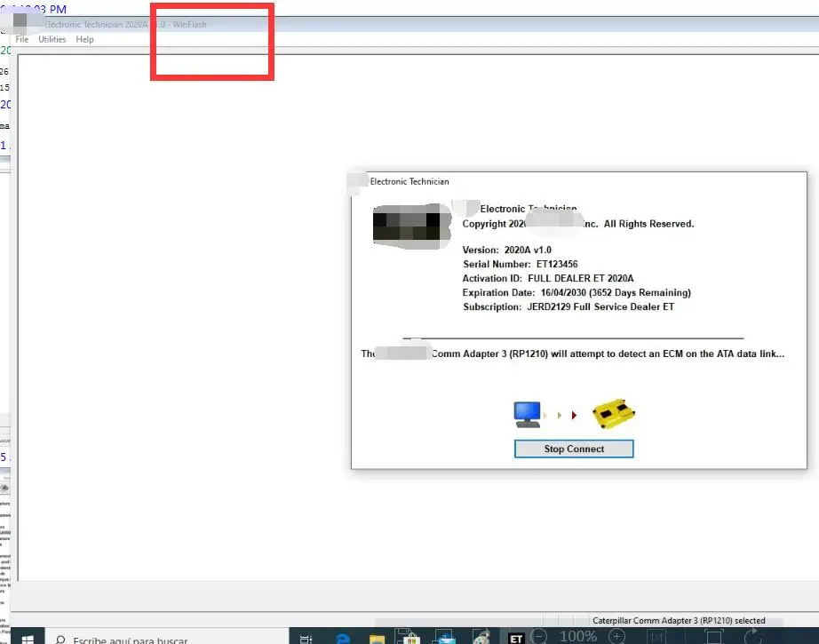
Task: Click the 'Activation ID: FULL DEALER ET 2020A' line
Action: tap(548, 278)
